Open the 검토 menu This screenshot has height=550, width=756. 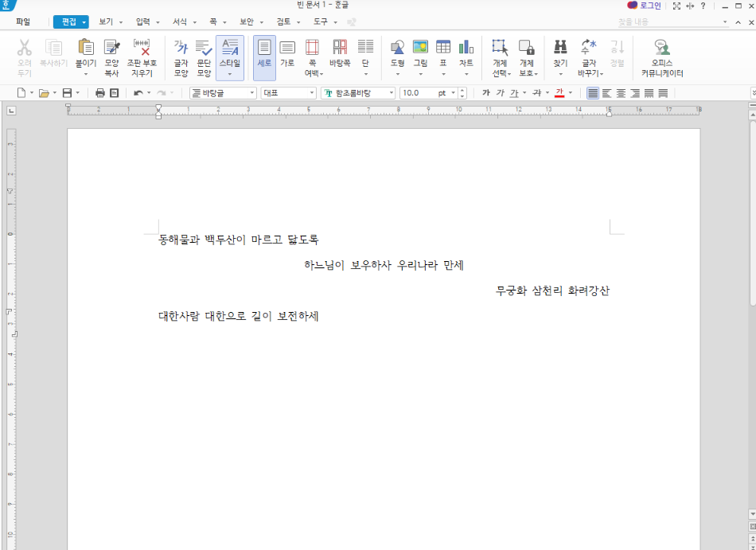tap(283, 21)
